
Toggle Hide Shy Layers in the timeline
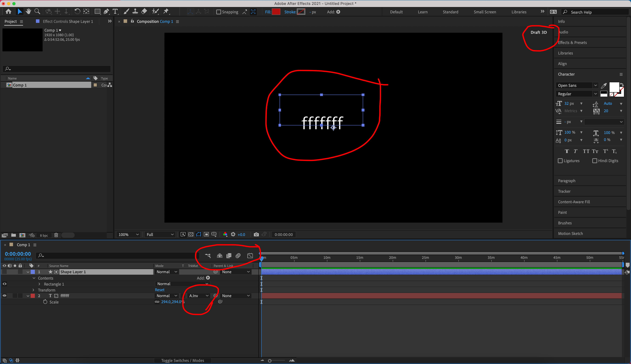(220, 256)
